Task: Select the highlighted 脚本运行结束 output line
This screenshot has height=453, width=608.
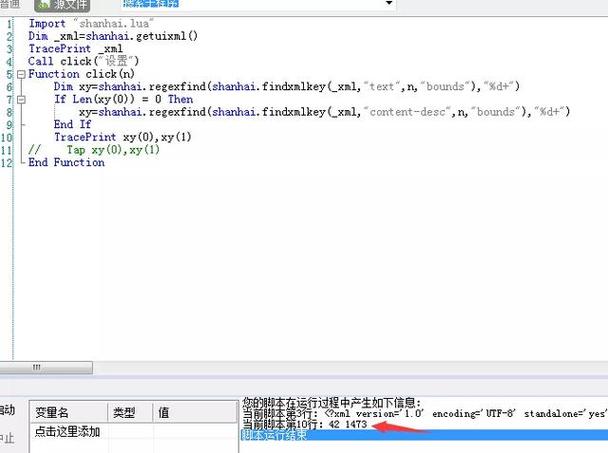Action: [424, 435]
